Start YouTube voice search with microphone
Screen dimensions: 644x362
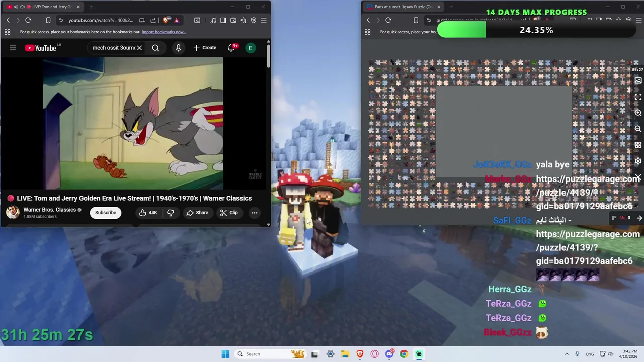pos(178,48)
